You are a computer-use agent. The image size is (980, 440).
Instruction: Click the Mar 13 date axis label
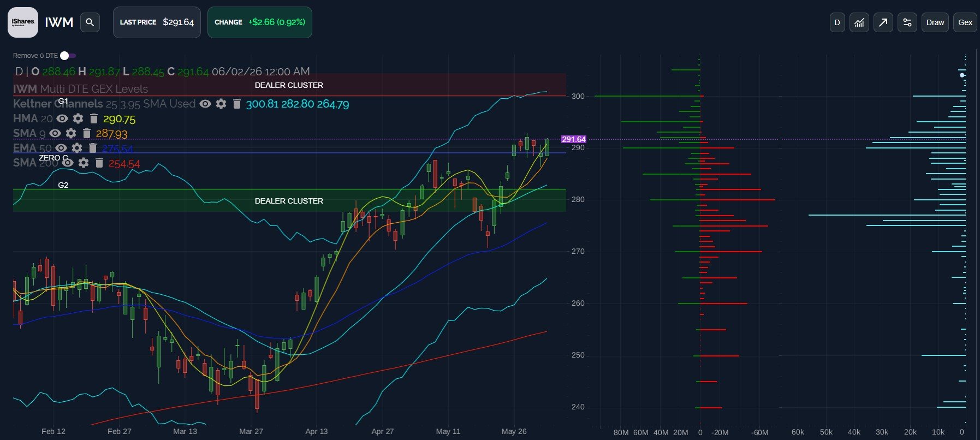coord(185,431)
